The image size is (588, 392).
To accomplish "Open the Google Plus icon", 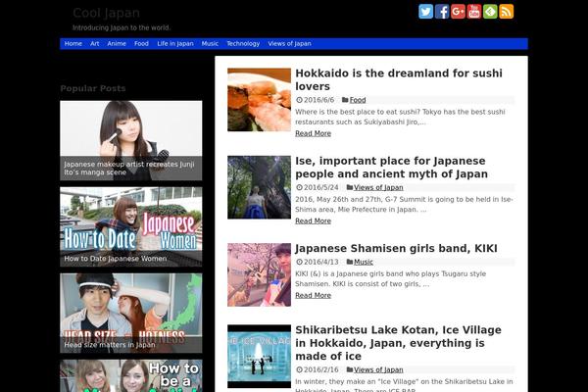I will coord(458,11).
